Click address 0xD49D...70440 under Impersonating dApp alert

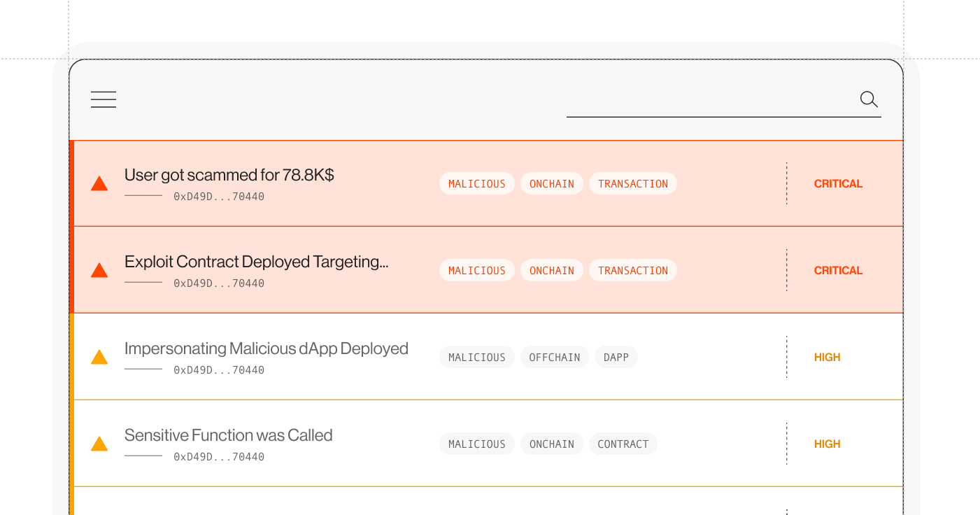[x=219, y=370]
